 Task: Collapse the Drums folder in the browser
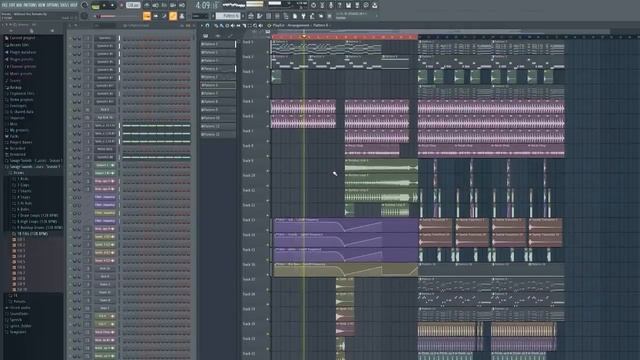pos(18,173)
